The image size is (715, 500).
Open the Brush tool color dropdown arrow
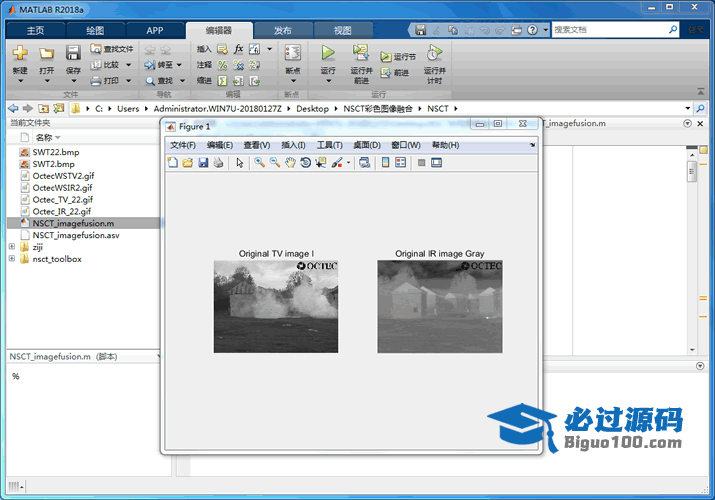click(x=348, y=163)
